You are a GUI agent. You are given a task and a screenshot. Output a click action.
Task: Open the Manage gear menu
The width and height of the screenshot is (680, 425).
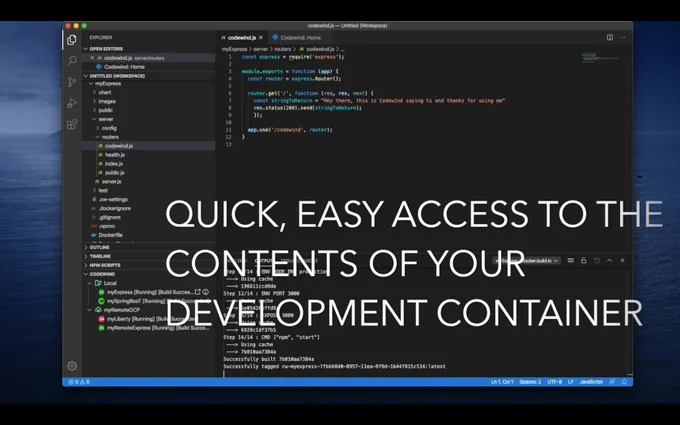pos(72,366)
